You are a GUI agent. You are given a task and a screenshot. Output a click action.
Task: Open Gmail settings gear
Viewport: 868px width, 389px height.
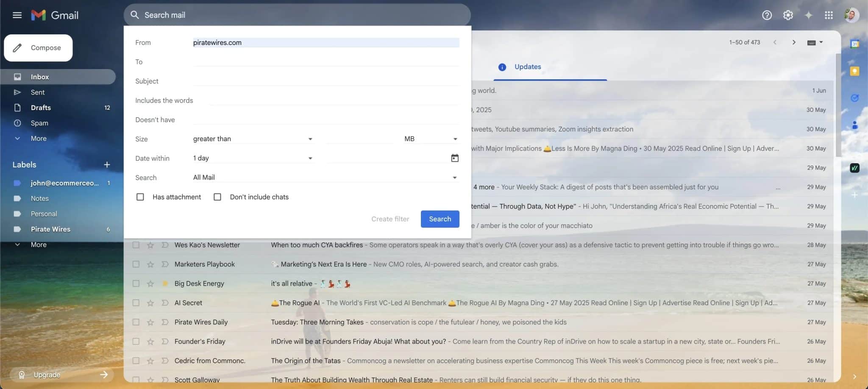point(788,15)
